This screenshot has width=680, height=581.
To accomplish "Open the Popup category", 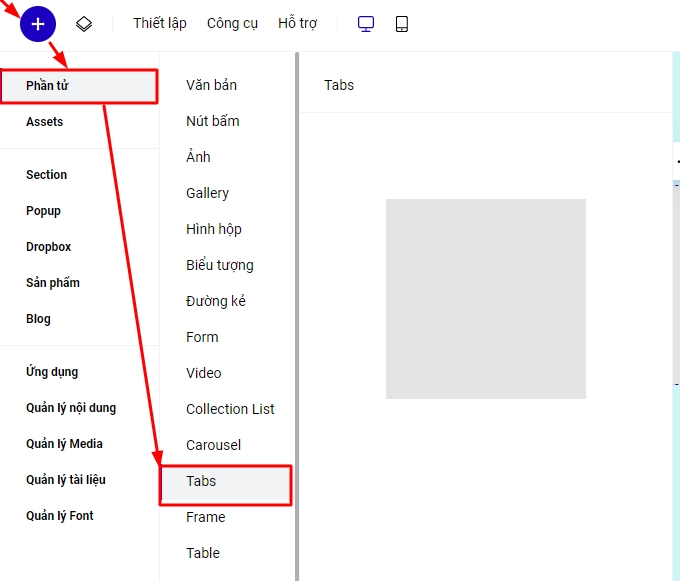I will click(44, 211).
